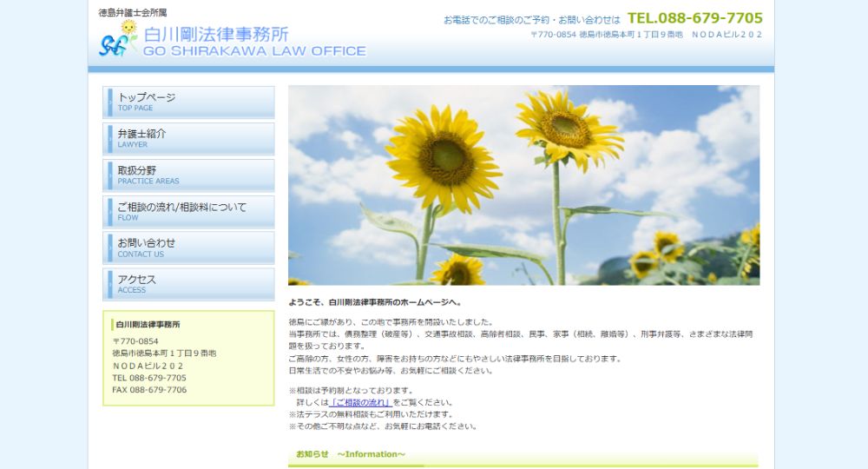868x469 pixels.
Task: Click the header address line 〒770-0854
Action: pos(646,35)
